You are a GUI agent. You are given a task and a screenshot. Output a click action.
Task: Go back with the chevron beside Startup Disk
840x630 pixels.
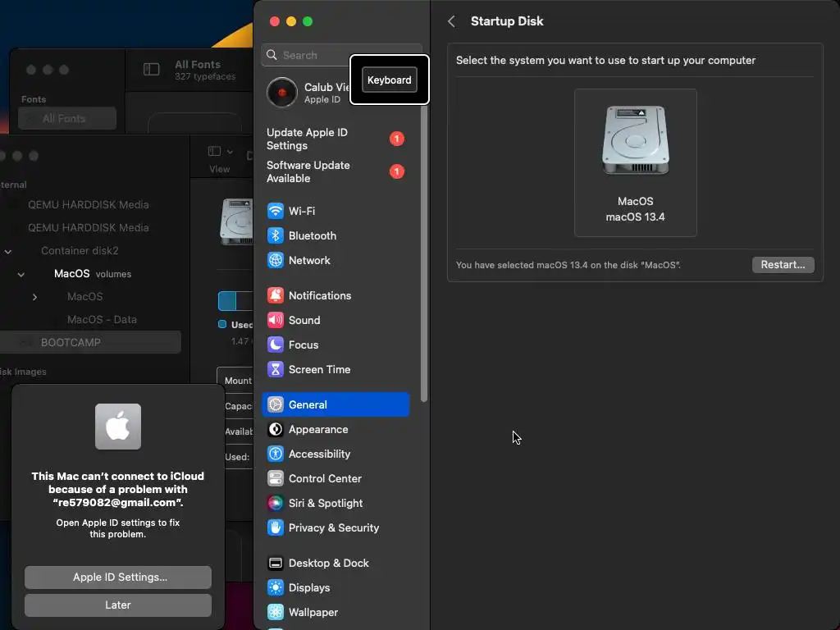point(452,21)
